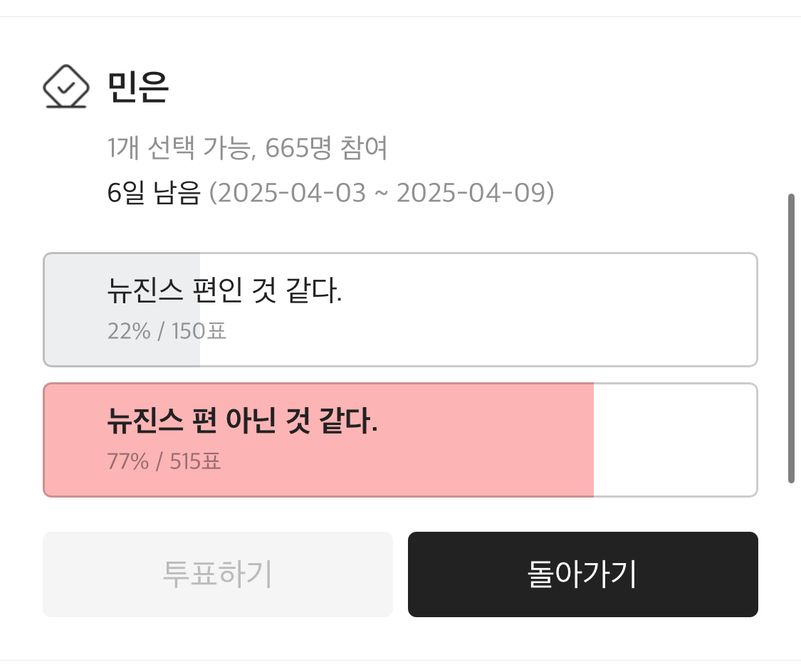
Task: Select the option 뉴진스 편 아닌 것 같다.
Action: pyautogui.click(x=242, y=422)
